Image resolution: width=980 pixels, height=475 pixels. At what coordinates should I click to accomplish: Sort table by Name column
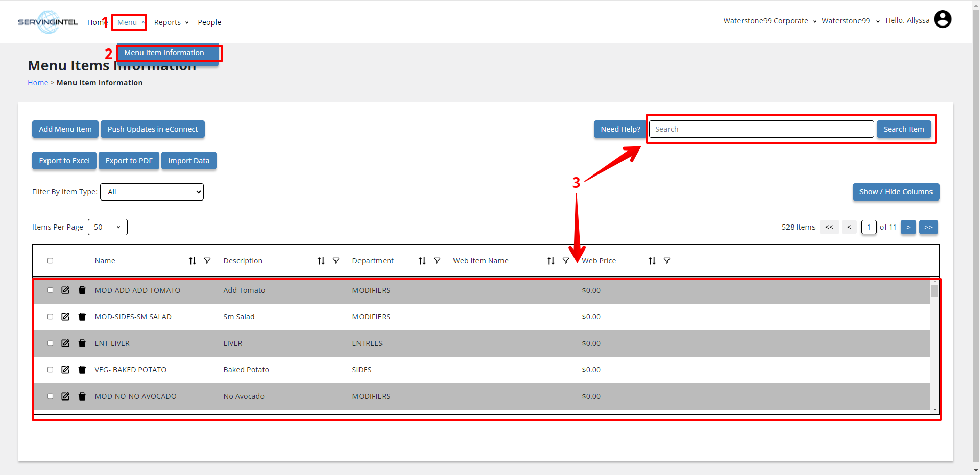193,261
